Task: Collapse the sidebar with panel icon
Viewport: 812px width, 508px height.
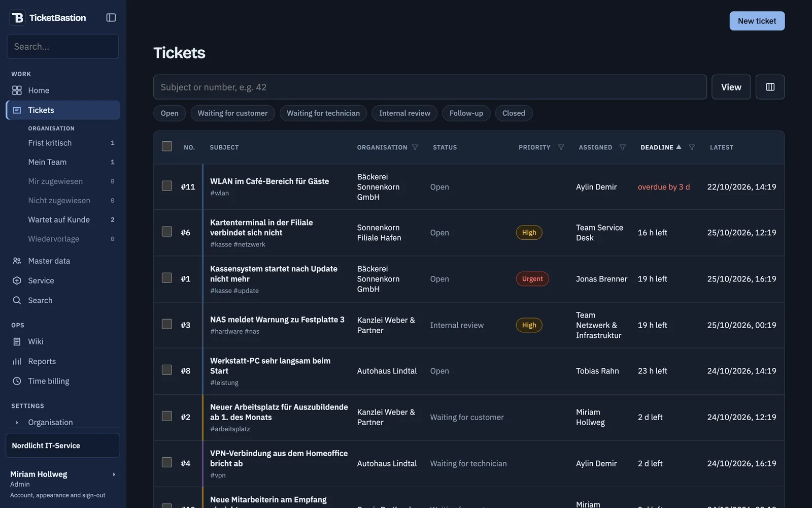Action: (x=111, y=18)
